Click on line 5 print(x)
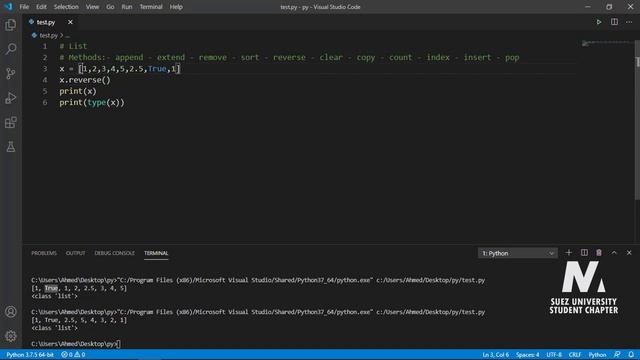Image resolution: width=640 pixels, height=360 pixels. [x=78, y=91]
